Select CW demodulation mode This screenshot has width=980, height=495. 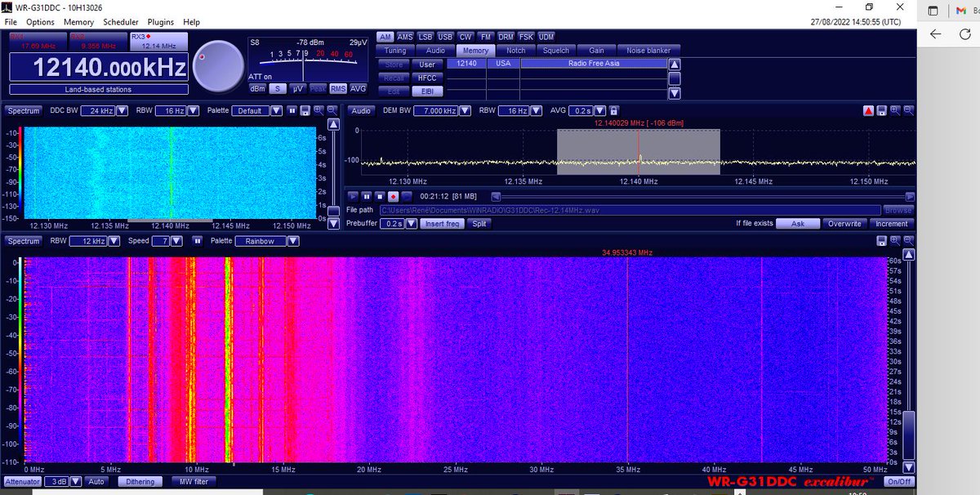coord(465,37)
